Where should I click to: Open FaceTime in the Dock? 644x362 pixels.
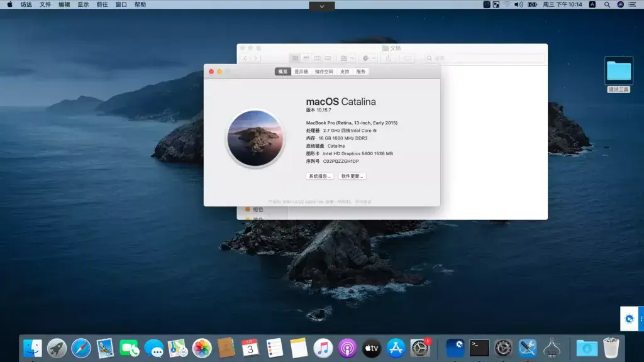pos(130,348)
